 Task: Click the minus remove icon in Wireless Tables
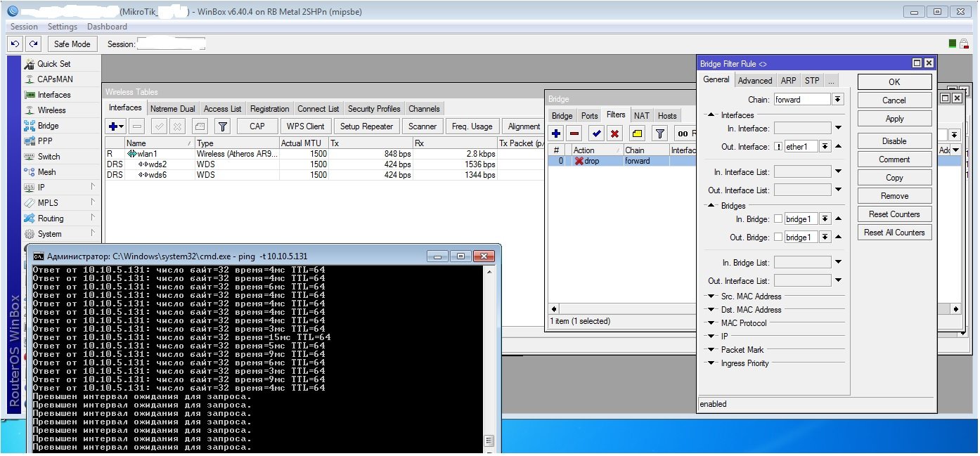click(137, 126)
